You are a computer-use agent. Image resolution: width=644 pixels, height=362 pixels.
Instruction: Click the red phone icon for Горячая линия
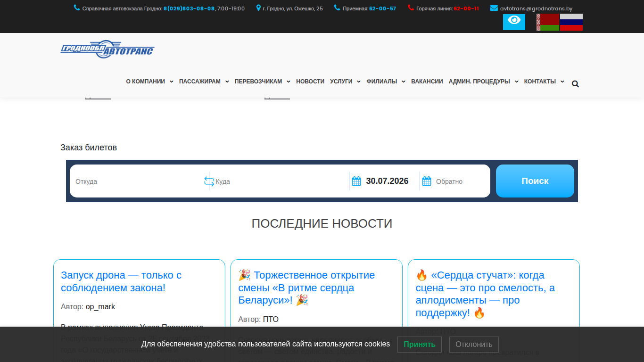[411, 8]
